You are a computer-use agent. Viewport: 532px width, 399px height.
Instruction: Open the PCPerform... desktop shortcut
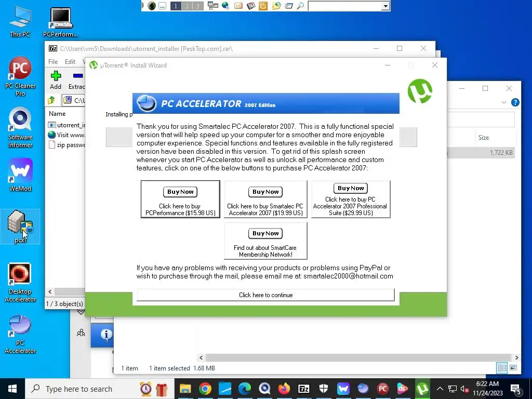(60, 22)
